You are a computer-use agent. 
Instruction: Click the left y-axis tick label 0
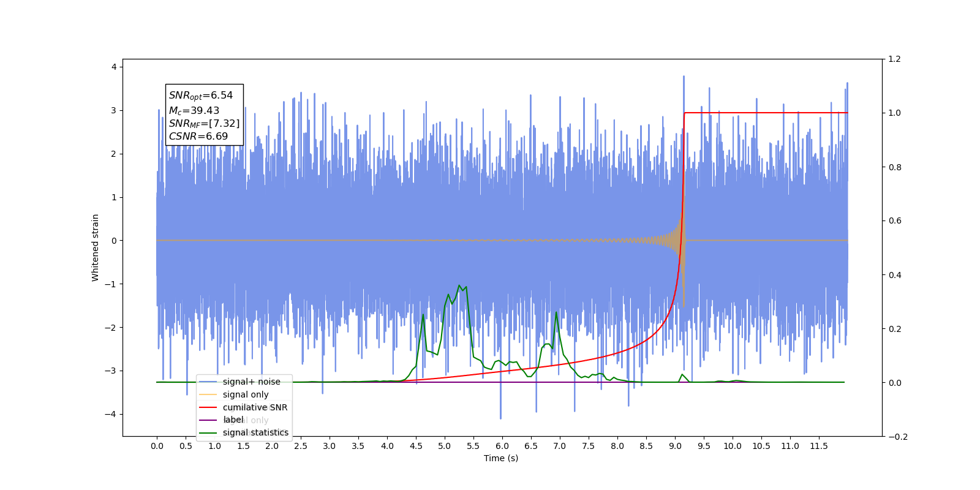(114, 241)
